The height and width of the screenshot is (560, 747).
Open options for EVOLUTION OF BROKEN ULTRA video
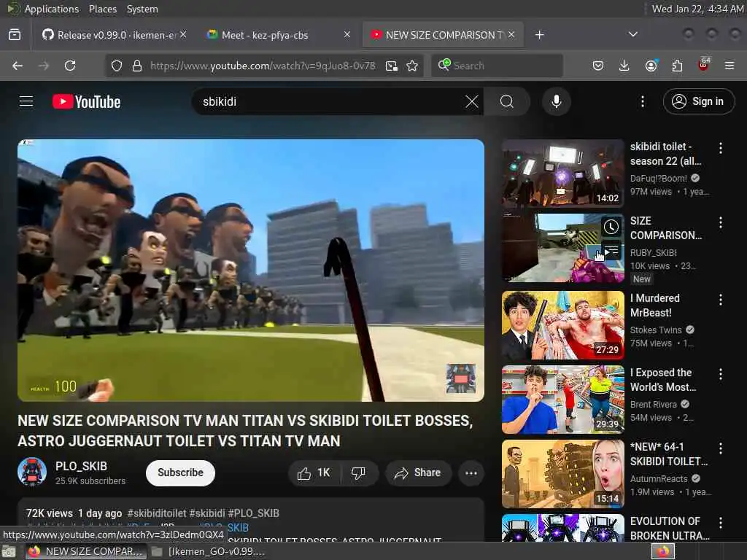tap(721, 523)
